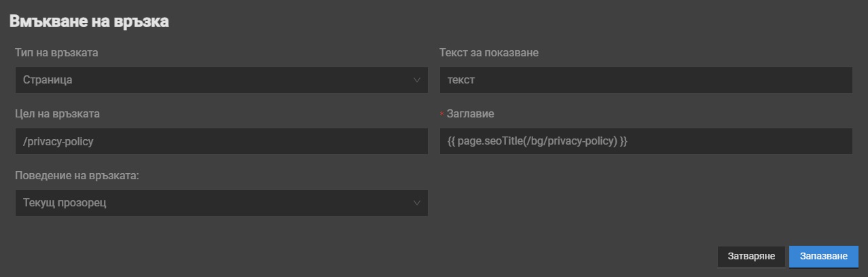The image size is (868, 277).
Task: Click the chevron arrow beside 'Текущ прозорец'
Action: tap(416, 203)
